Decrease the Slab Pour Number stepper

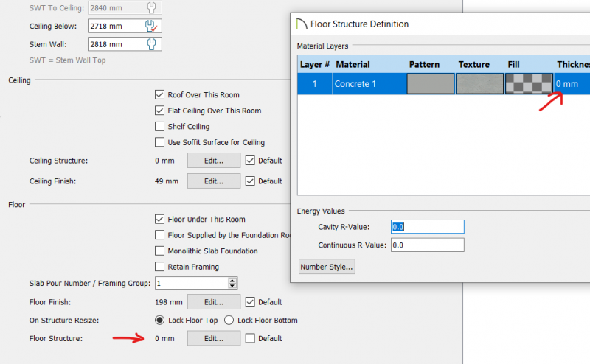(232, 286)
